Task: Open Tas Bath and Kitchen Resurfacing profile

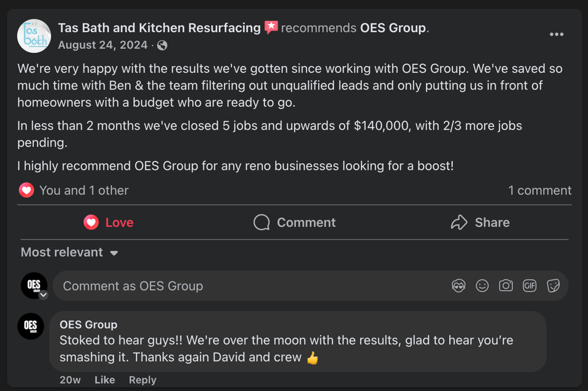Action: (159, 28)
